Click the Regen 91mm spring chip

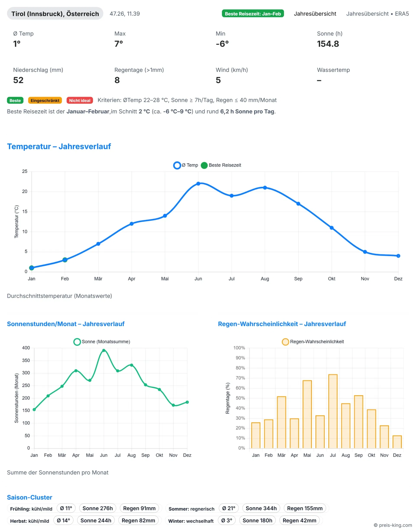[139, 508]
